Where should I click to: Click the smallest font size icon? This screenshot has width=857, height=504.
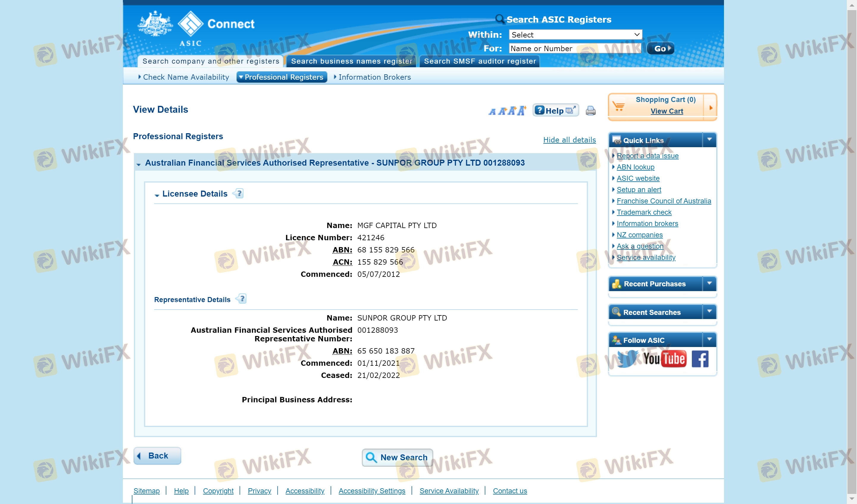(x=492, y=112)
